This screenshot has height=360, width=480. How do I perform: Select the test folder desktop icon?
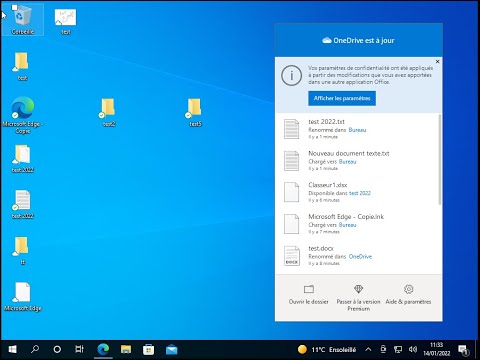click(x=22, y=66)
